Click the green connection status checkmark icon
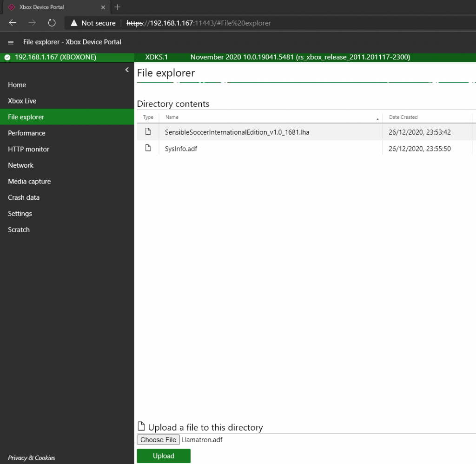Screen dimensions: 476x464 coord(7,57)
